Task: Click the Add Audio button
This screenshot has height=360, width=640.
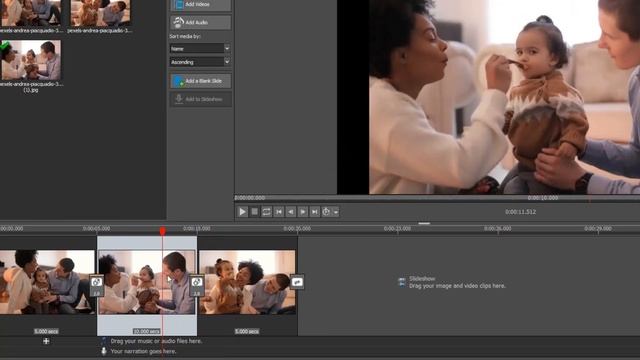Action: 200,22
